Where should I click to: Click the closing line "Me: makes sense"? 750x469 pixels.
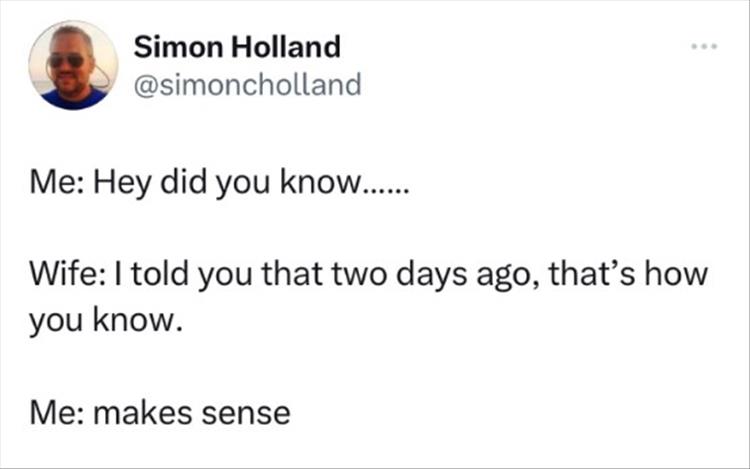[162, 411]
